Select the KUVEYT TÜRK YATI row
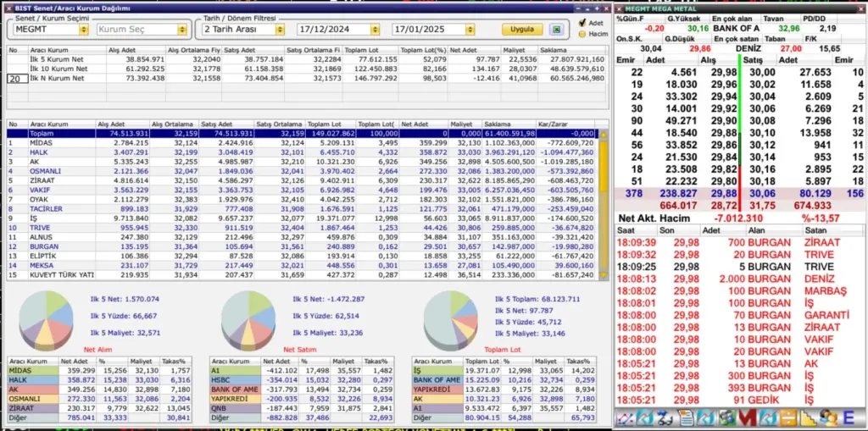This screenshot has width=868, height=431. point(303,275)
